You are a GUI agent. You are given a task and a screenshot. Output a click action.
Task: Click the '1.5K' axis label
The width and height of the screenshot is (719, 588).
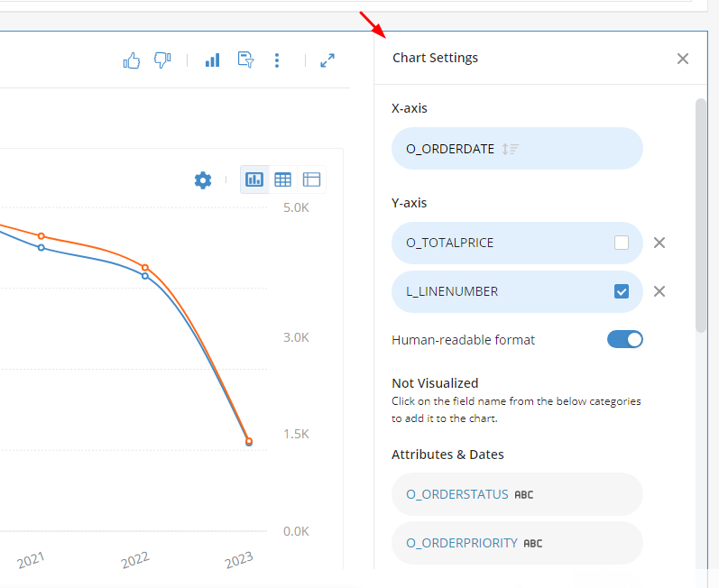(296, 434)
